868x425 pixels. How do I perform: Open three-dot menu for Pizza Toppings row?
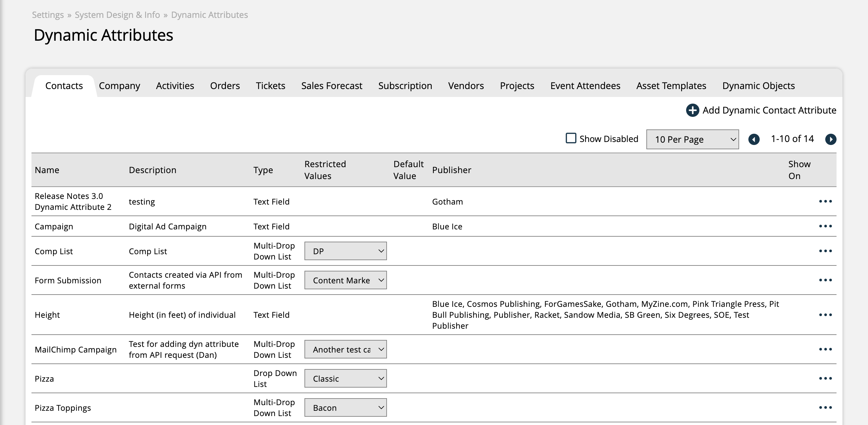[825, 407]
